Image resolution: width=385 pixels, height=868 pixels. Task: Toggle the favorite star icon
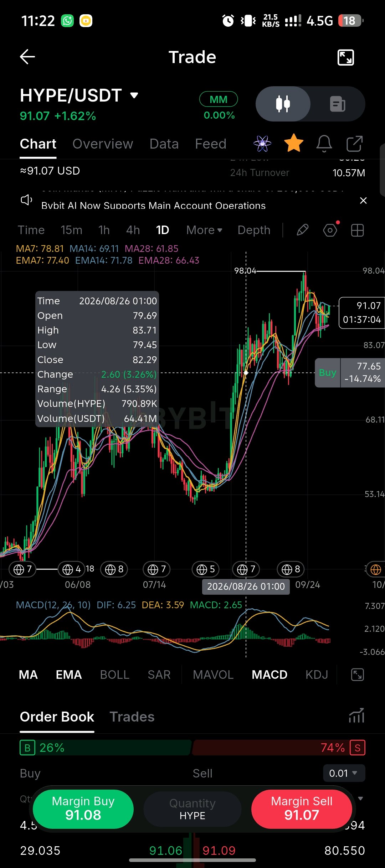coord(294,143)
